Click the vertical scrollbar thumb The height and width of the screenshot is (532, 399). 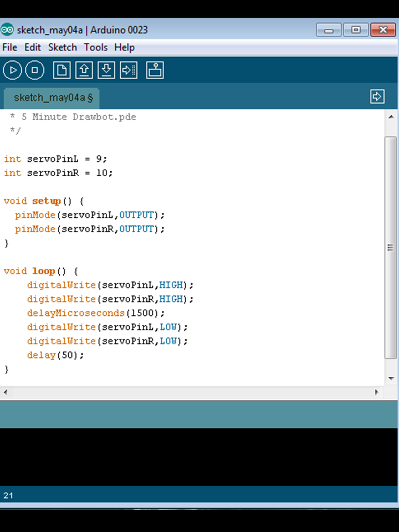[x=391, y=248]
